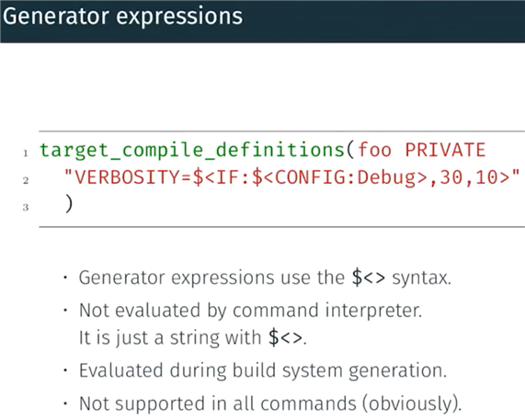Click 'It is just a string with' line
Screen dimensions: 525x420
pos(170,337)
